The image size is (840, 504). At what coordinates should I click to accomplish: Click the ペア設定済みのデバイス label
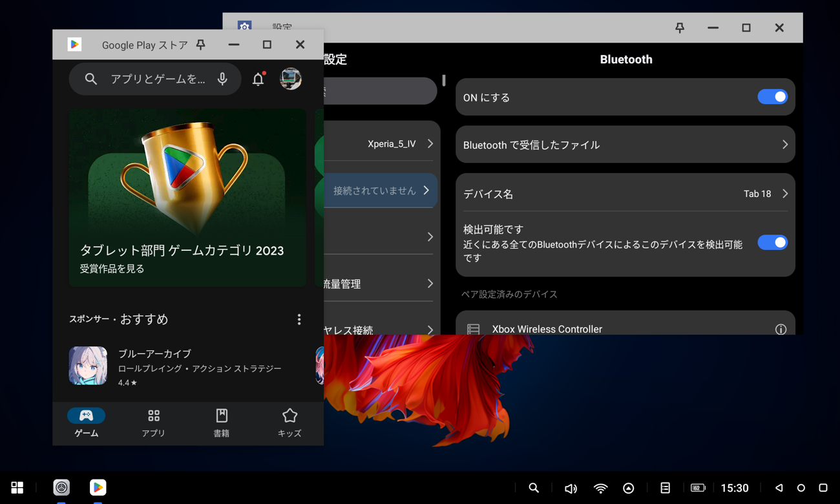[x=509, y=294]
